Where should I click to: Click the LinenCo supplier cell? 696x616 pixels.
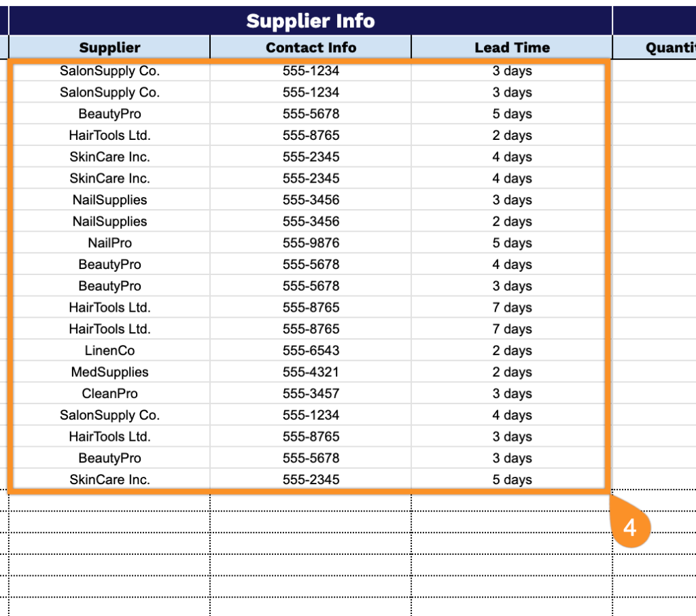(x=109, y=350)
